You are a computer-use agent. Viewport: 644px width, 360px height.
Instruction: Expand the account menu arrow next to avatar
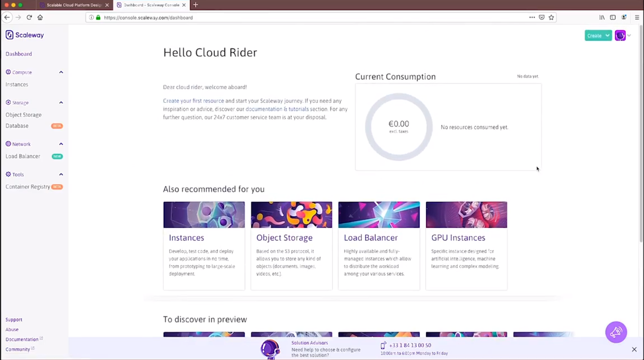pos(629,36)
